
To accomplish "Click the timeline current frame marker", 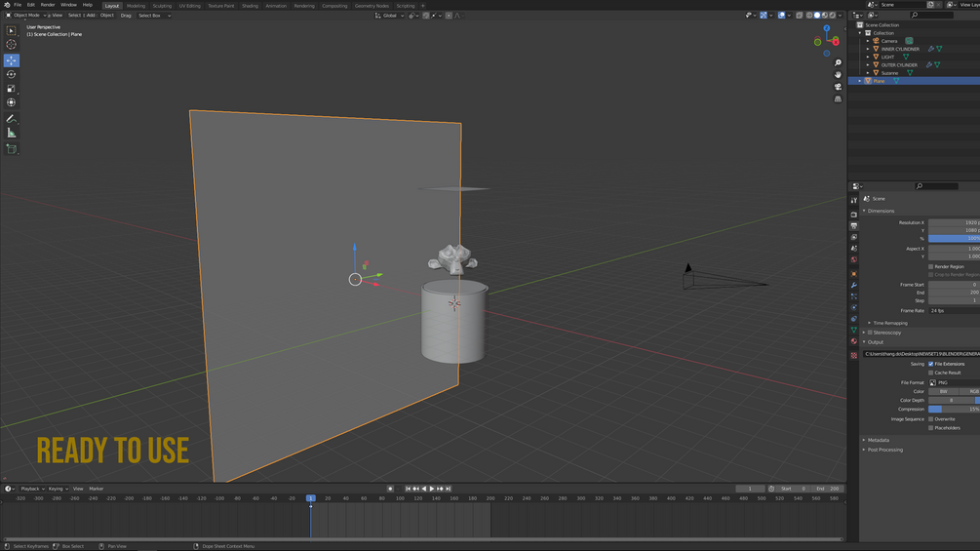I will (x=311, y=498).
